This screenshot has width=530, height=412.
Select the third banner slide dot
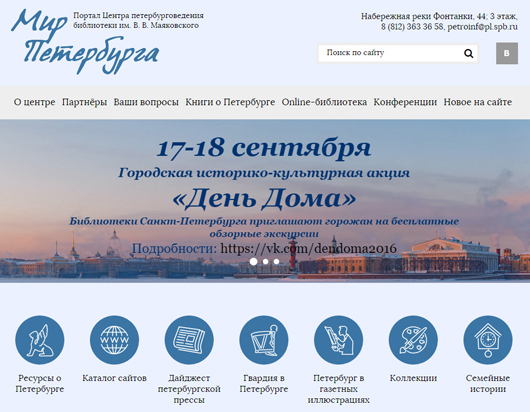tap(276, 261)
